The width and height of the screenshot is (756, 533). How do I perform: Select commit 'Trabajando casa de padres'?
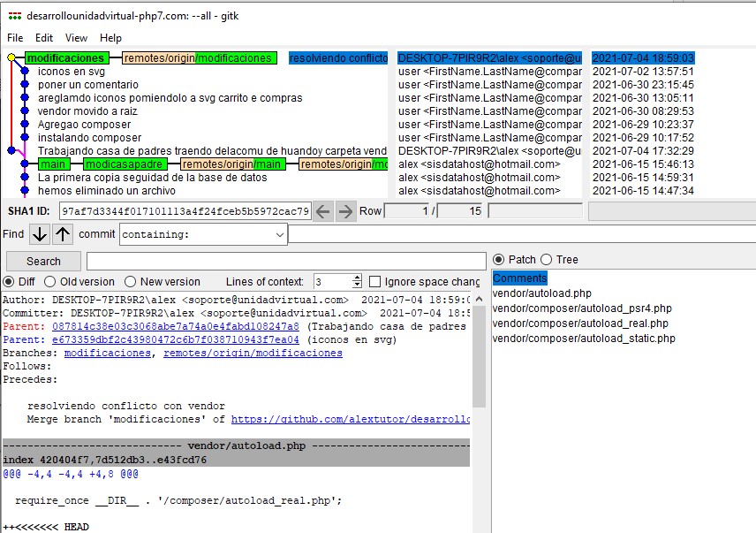[213, 151]
